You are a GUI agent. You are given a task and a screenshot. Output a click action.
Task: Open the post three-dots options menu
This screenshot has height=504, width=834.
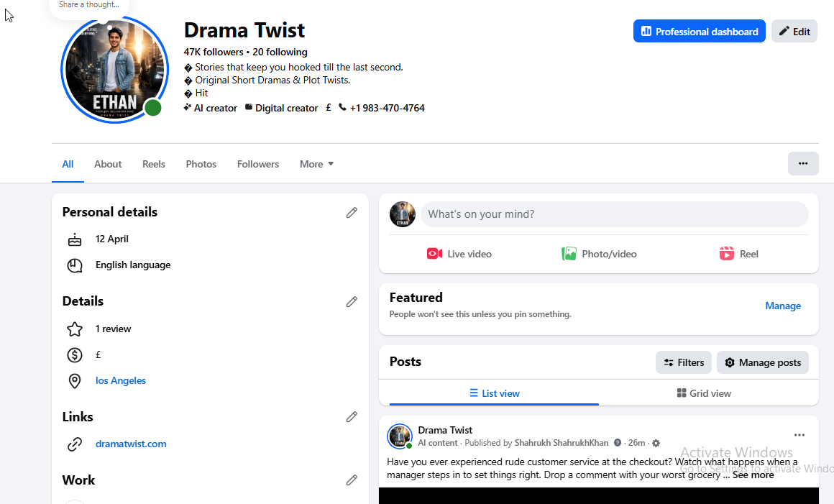(799, 435)
